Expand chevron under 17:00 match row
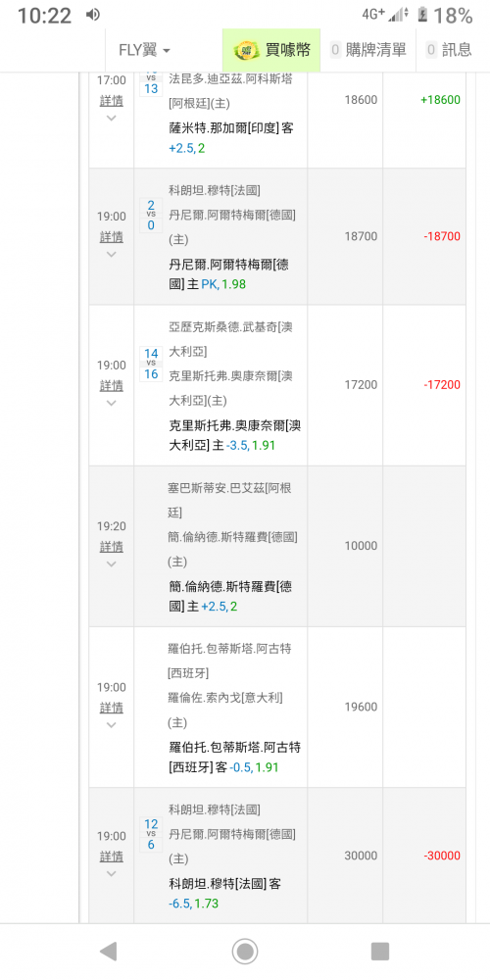The height and width of the screenshot is (980, 490). point(112,118)
